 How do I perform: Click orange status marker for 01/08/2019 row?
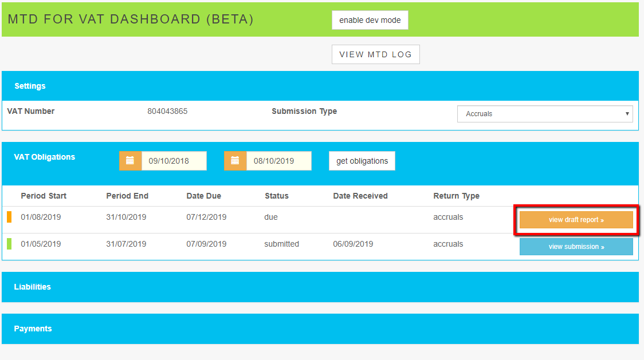tap(9, 217)
